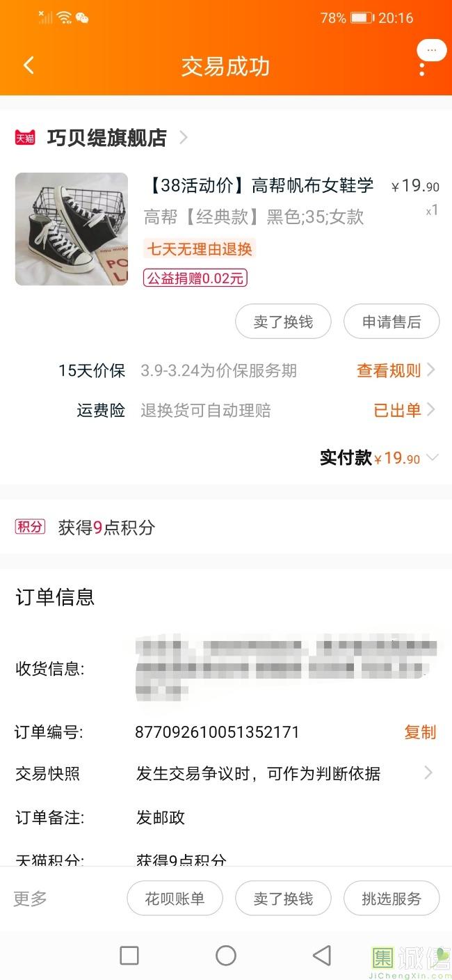This screenshot has height=980, width=452.
Task: Tap 挑选服务 in the bottom bar
Action: tap(392, 898)
